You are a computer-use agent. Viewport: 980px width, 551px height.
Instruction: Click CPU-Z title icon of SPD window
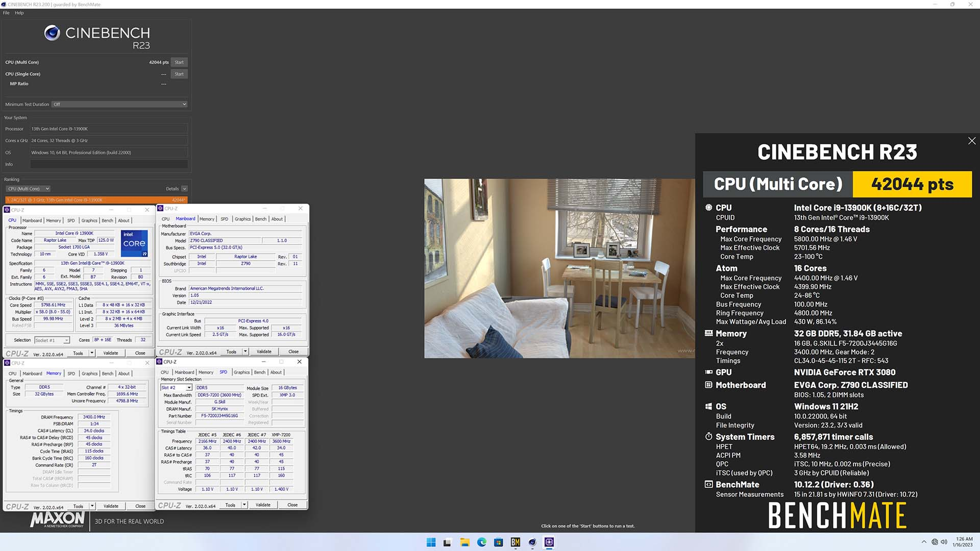pos(160,362)
